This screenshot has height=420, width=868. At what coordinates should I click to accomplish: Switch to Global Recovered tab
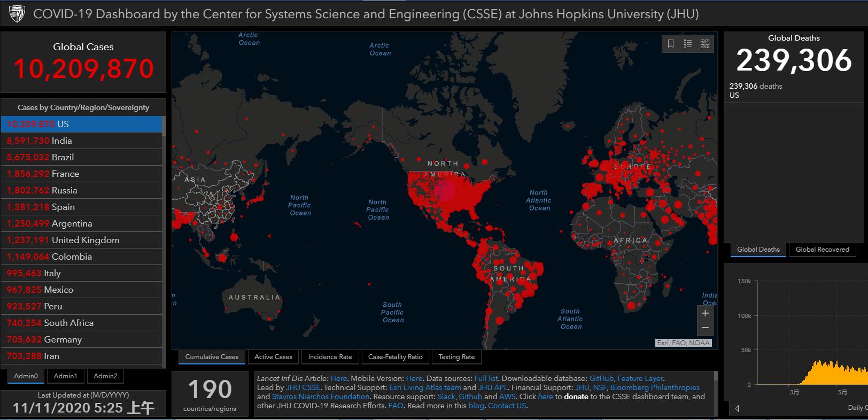click(822, 250)
